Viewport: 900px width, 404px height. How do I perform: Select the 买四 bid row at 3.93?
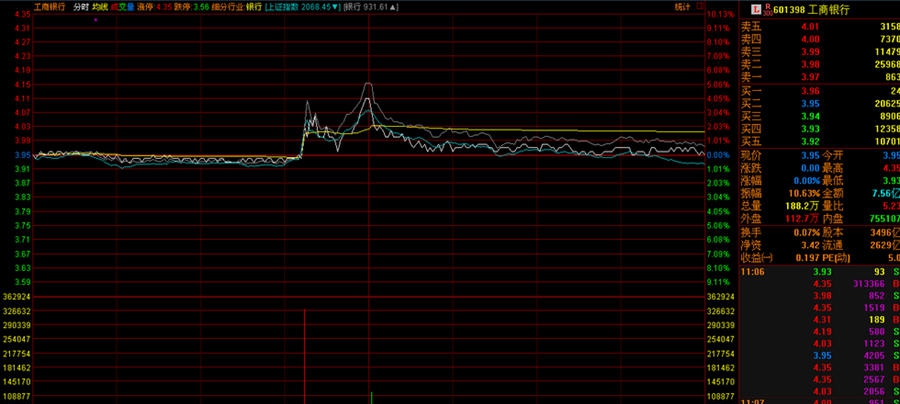coord(820,129)
